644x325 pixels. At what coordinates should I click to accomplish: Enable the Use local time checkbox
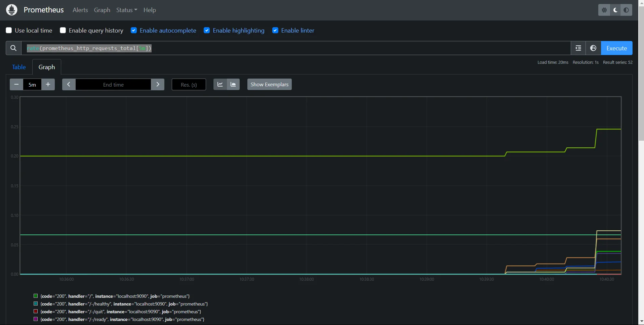coord(8,30)
